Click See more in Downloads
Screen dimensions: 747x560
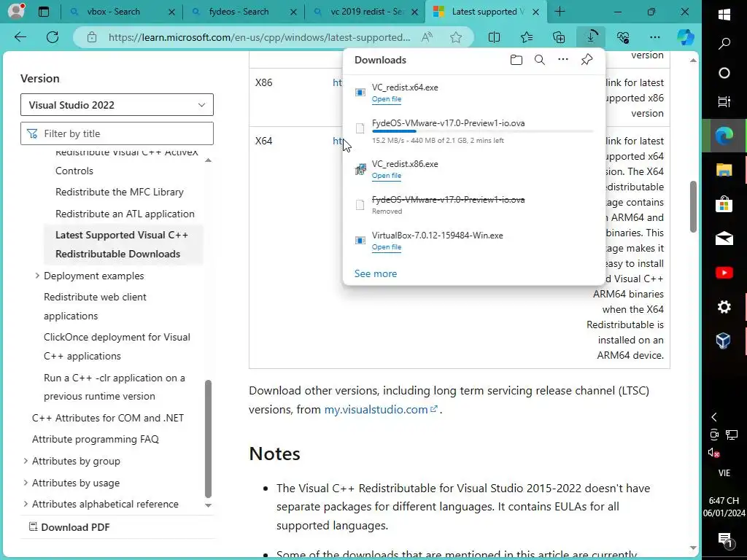[376, 273]
